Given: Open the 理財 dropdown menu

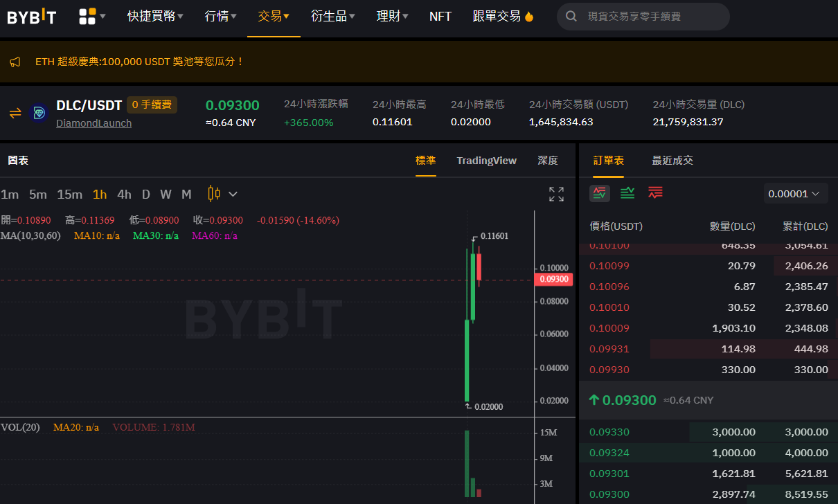Looking at the screenshot, I should [x=392, y=16].
